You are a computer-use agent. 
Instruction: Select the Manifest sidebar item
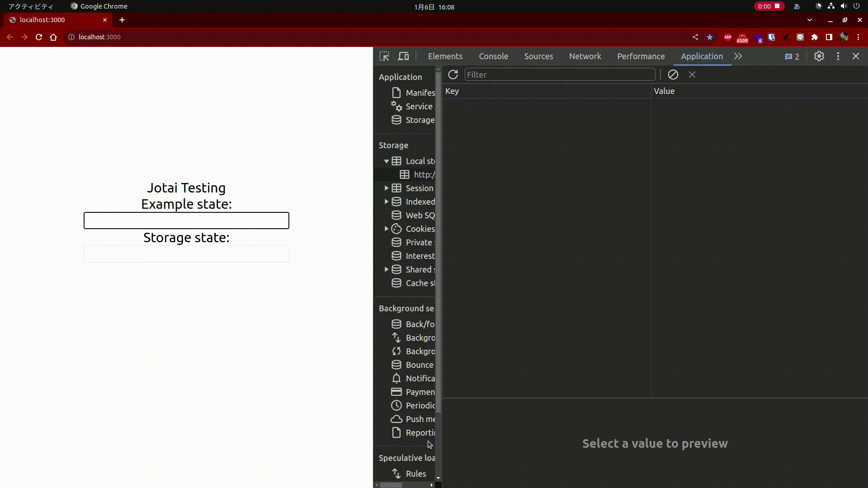coord(420,93)
